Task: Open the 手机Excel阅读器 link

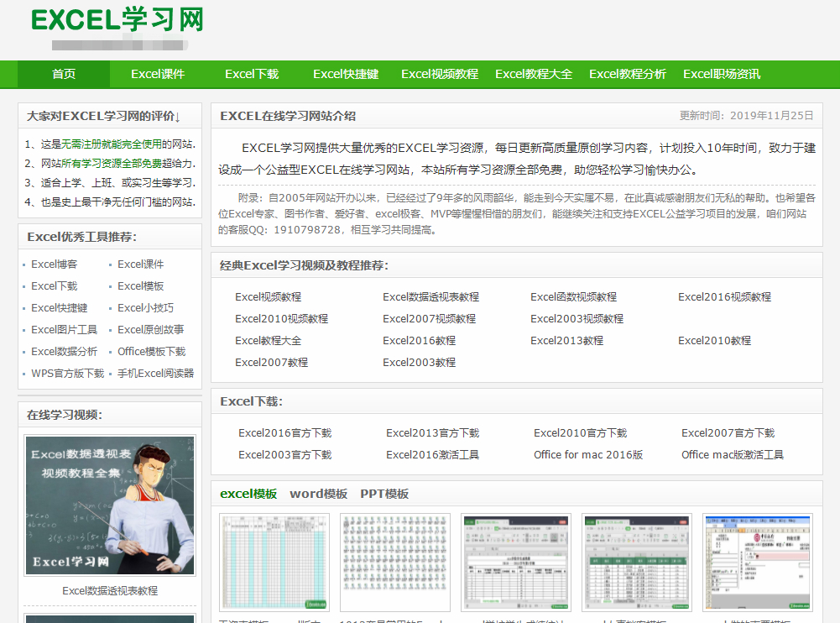Action: click(156, 373)
